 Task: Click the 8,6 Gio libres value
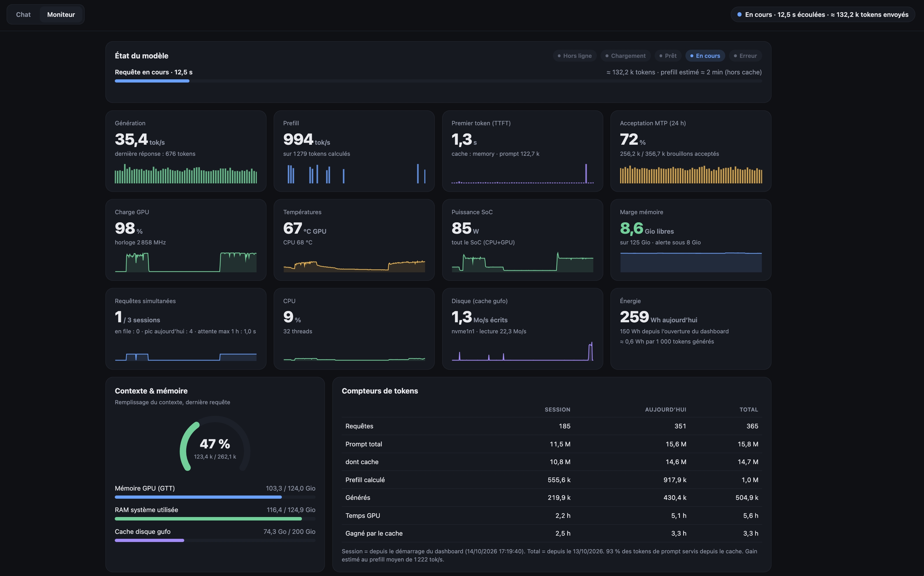coord(647,228)
